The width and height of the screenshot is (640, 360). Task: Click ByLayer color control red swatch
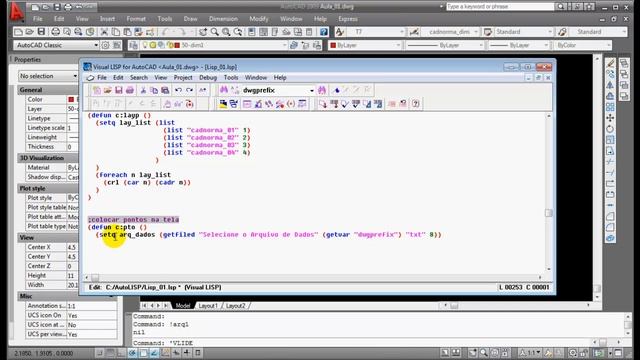point(333,45)
